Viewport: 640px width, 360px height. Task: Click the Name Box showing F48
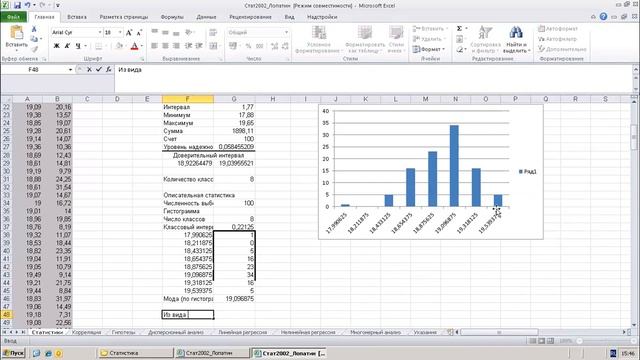coord(33,70)
